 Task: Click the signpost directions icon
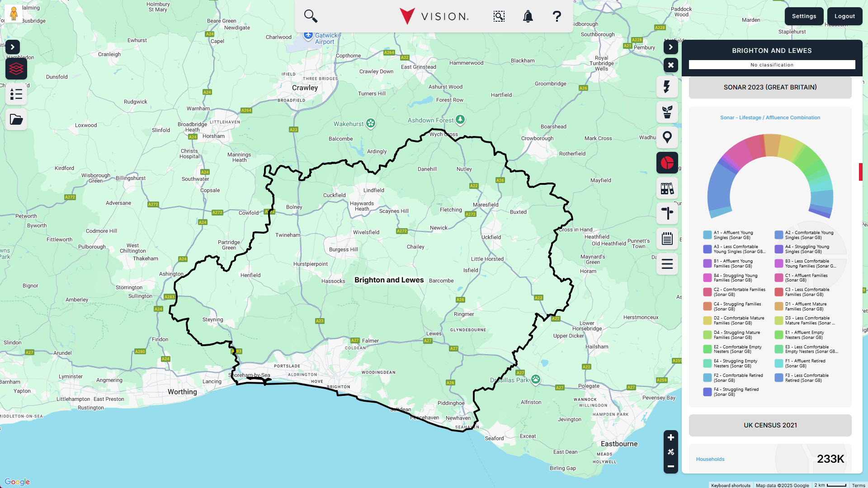[x=667, y=213]
